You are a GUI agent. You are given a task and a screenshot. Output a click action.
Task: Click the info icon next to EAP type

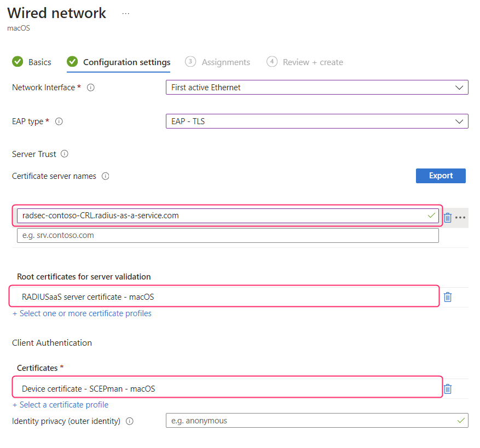[x=59, y=121]
